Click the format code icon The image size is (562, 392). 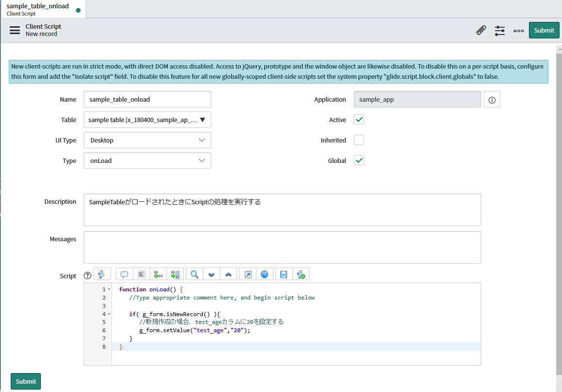coord(141,274)
